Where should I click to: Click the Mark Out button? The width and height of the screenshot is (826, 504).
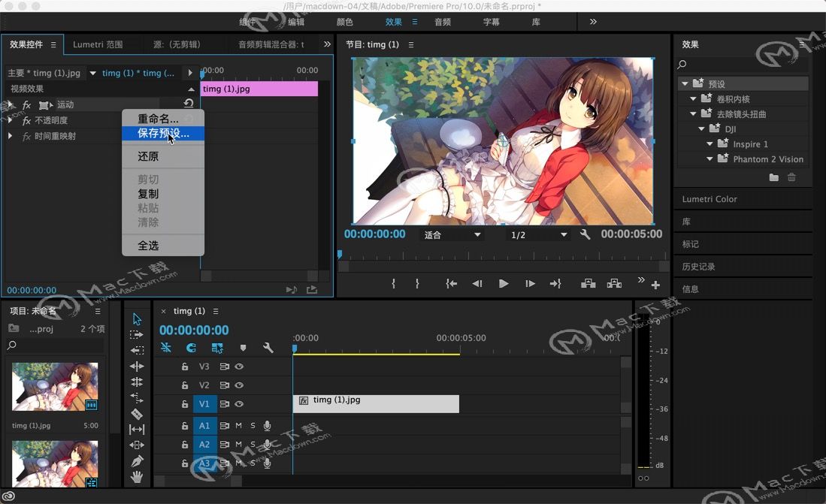[417, 284]
